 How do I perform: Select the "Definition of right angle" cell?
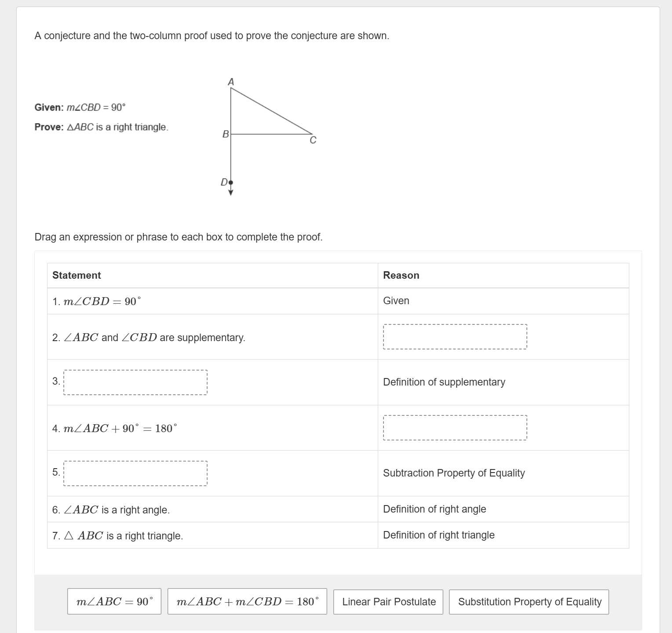pos(434,509)
